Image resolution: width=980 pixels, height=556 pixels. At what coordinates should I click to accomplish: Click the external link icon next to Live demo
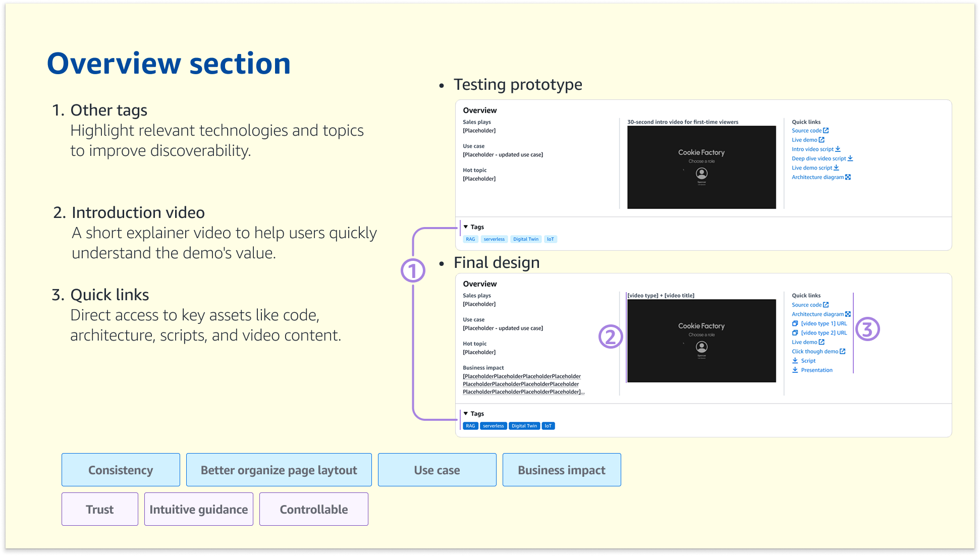[822, 140]
